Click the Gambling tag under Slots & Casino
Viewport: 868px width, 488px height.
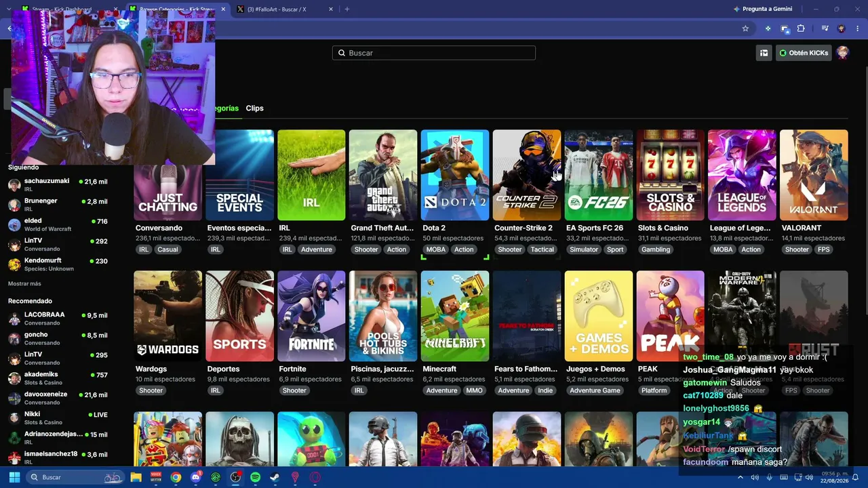(656, 249)
